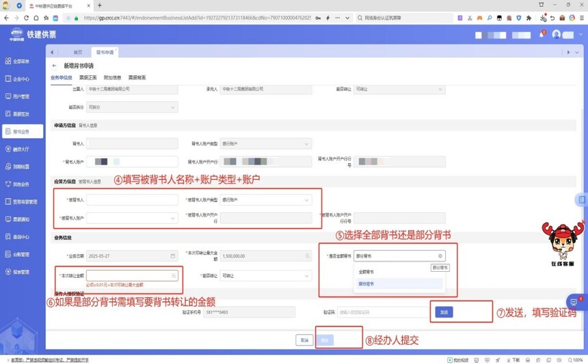Click 发送 to send verification code
Image resolution: width=588 pixels, height=364 pixels.
444,312
